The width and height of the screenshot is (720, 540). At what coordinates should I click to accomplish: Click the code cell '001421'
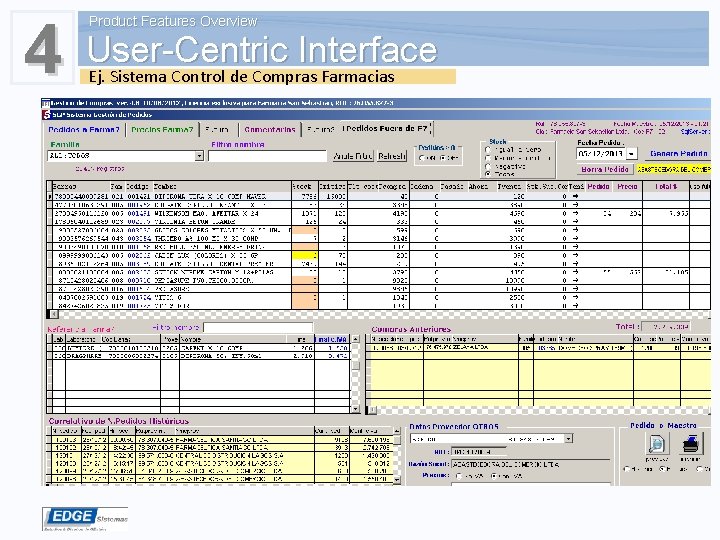[139, 196]
